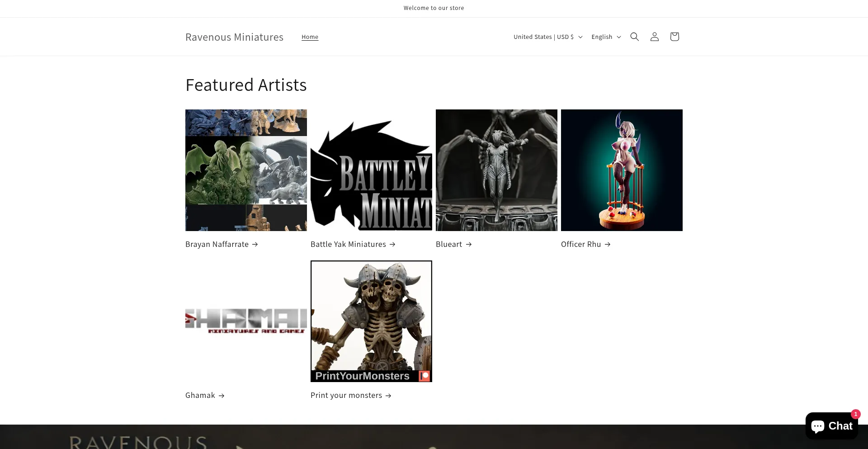Click the Featured Artists heading
This screenshot has width=868, height=449.
tap(246, 85)
